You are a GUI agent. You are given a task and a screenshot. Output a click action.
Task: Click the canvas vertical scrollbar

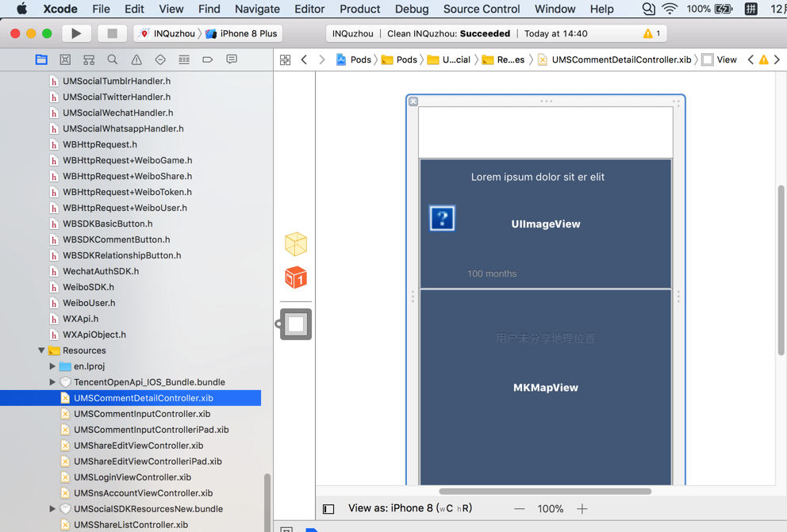click(x=781, y=271)
